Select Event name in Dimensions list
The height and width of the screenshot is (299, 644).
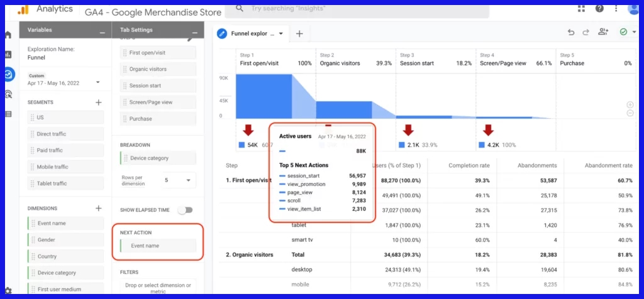[65, 223]
